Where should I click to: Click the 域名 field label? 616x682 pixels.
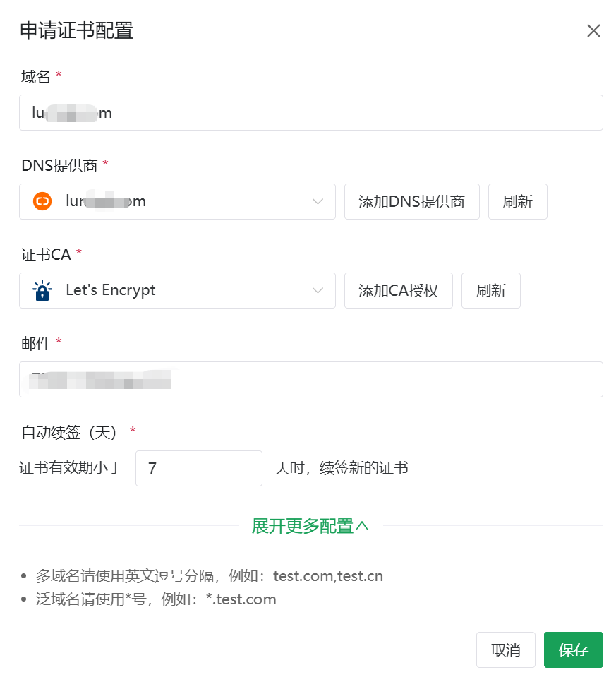point(36,76)
